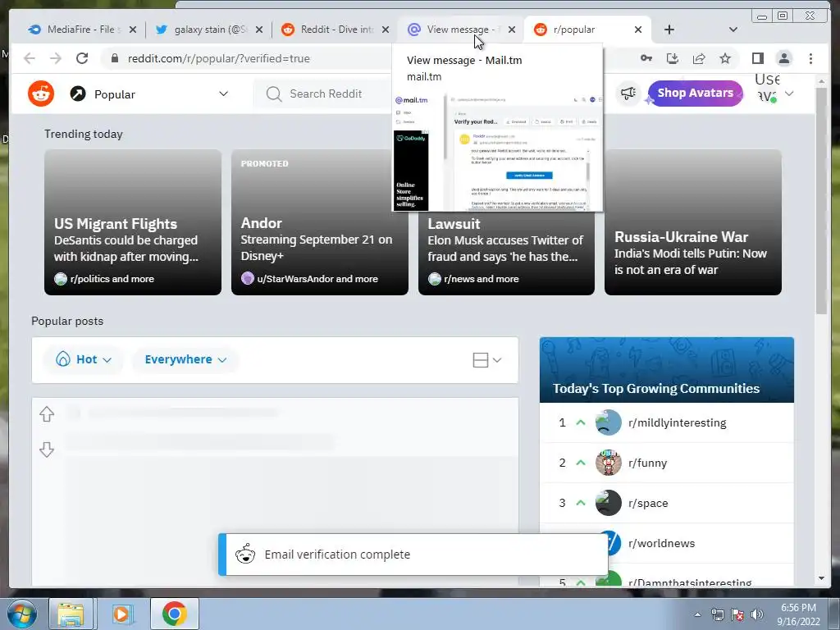Click the site padlock icon
This screenshot has height=630, width=840.
114,58
